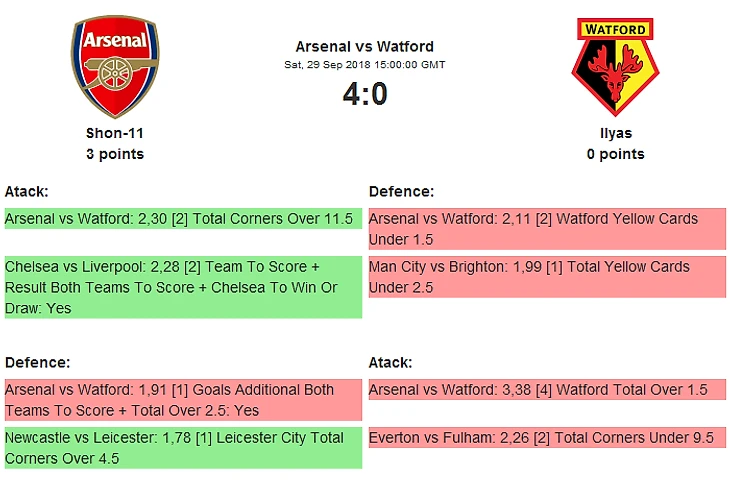Click the match date Sat, 29 Sep 2018
The image size is (730, 480).
click(x=365, y=65)
